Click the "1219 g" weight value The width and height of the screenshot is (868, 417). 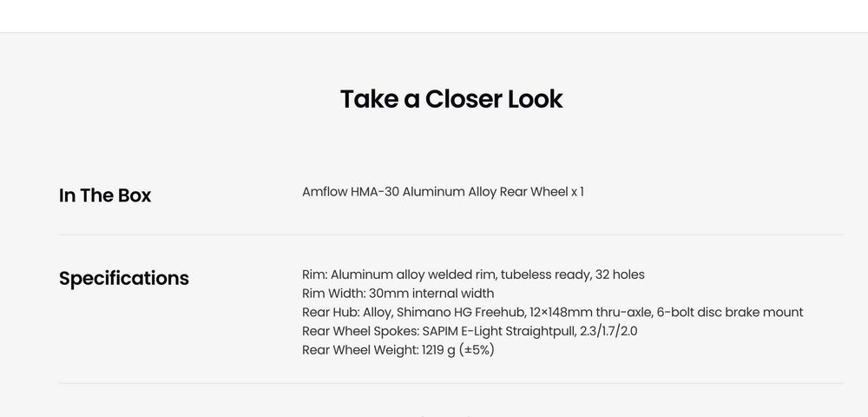[438, 350]
